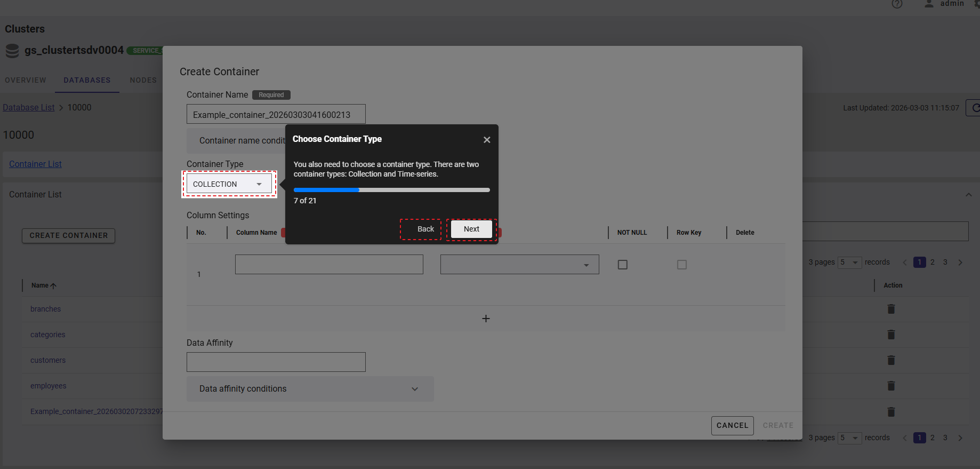The width and height of the screenshot is (980, 469).
Task: Click Next in the tour tooltip
Action: [x=471, y=229]
